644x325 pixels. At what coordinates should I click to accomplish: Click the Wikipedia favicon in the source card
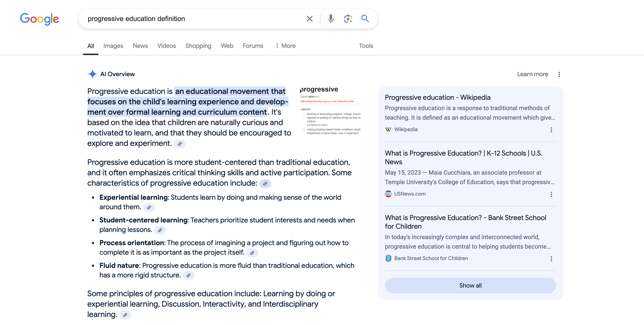388,129
